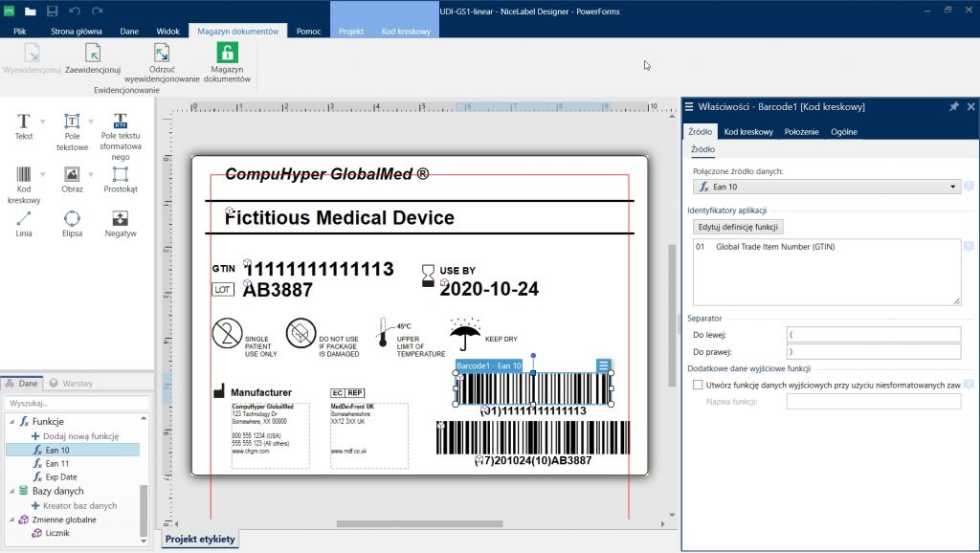Viewport: 980px width, 553px height.
Task: Click the open folder icon in title bar
Action: click(x=30, y=11)
